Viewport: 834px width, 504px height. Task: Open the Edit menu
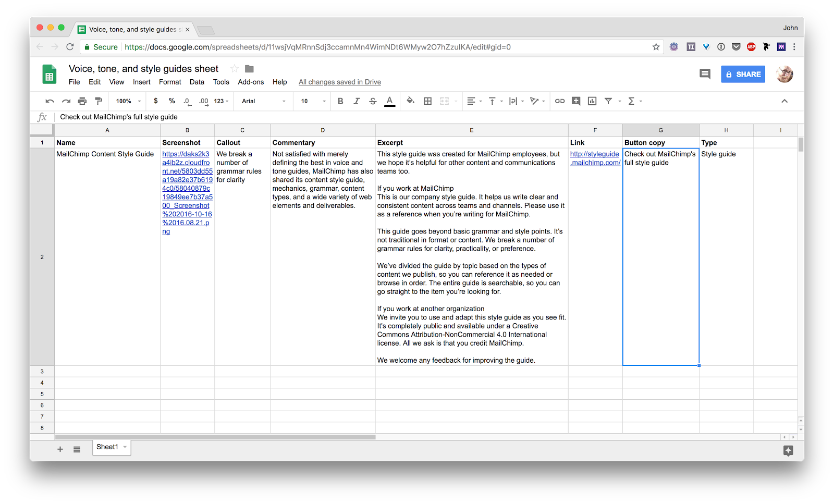click(94, 82)
